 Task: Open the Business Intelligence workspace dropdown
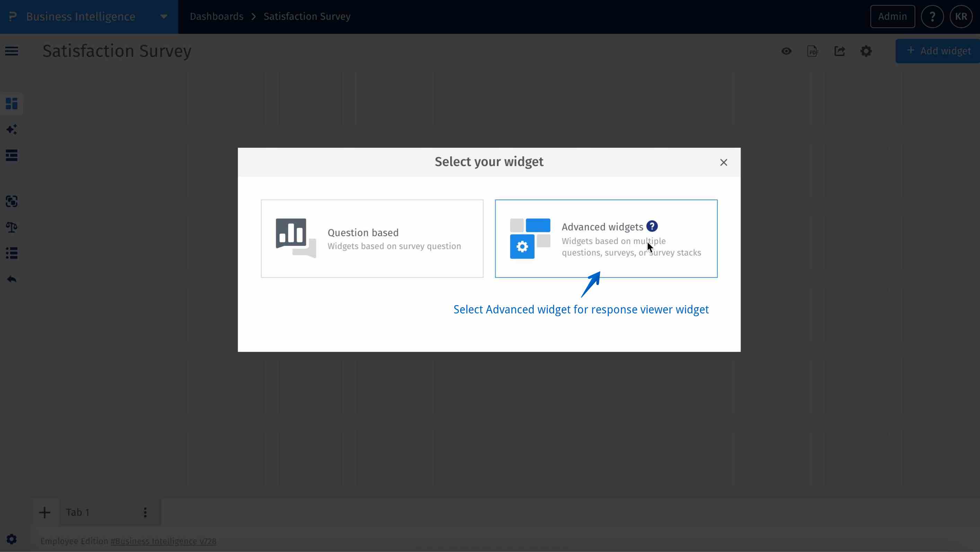[164, 16]
